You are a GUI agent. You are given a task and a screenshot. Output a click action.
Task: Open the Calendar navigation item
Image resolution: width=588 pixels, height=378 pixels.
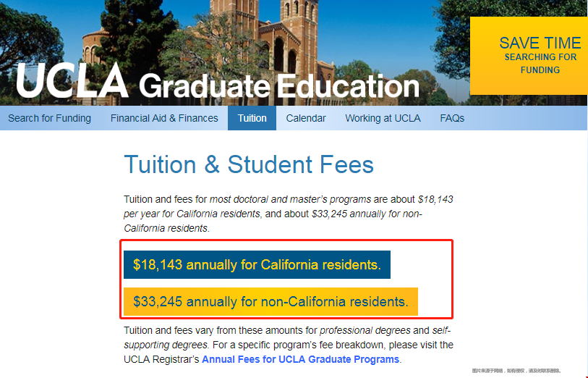point(306,118)
